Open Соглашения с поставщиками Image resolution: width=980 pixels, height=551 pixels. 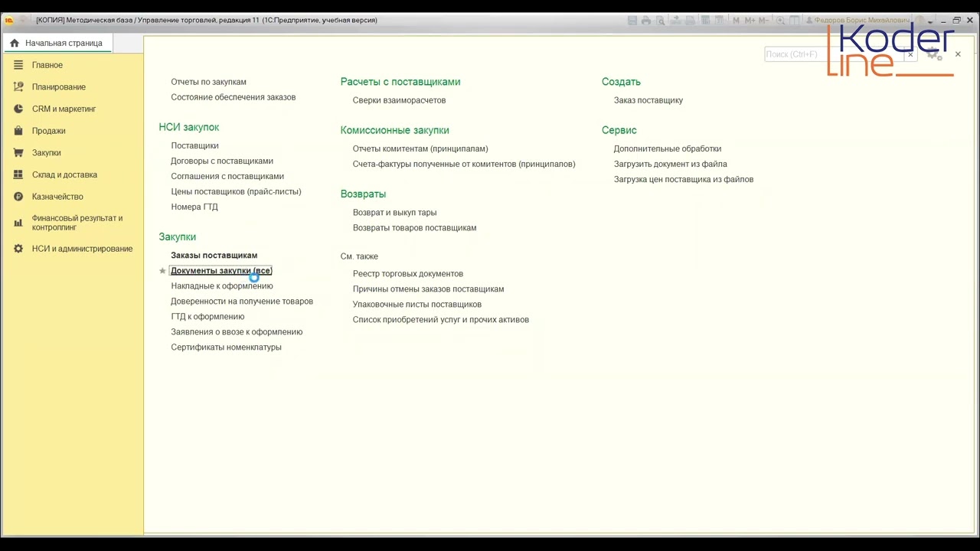point(227,176)
